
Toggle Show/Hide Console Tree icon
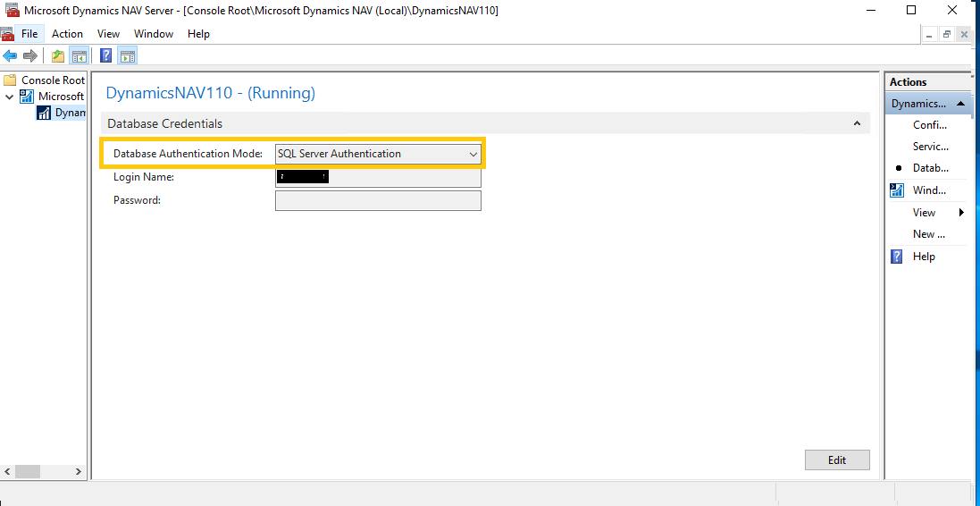click(x=79, y=56)
